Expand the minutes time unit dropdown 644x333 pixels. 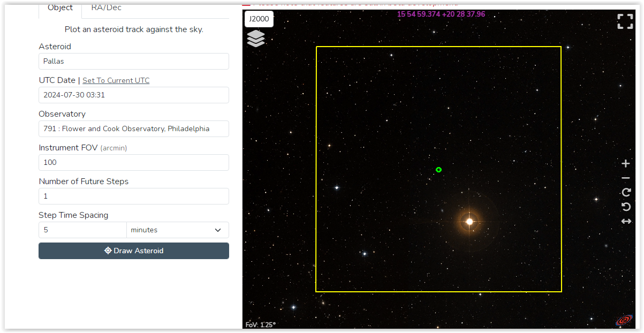click(x=178, y=230)
